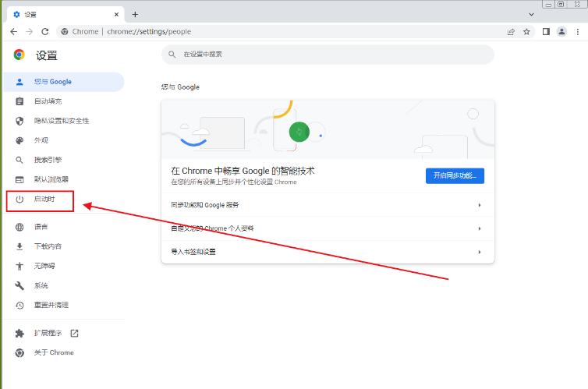Open Chrome three-dot menu
This screenshot has height=389, width=588.
tap(578, 32)
